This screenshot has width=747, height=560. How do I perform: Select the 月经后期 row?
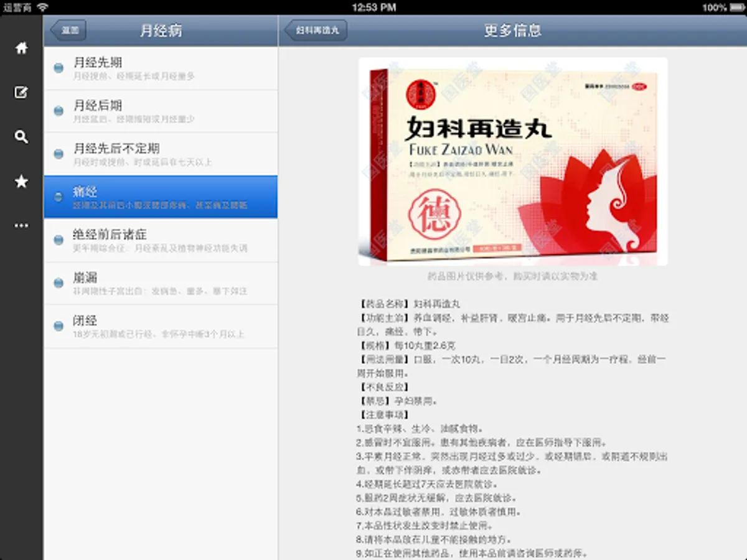click(x=161, y=111)
